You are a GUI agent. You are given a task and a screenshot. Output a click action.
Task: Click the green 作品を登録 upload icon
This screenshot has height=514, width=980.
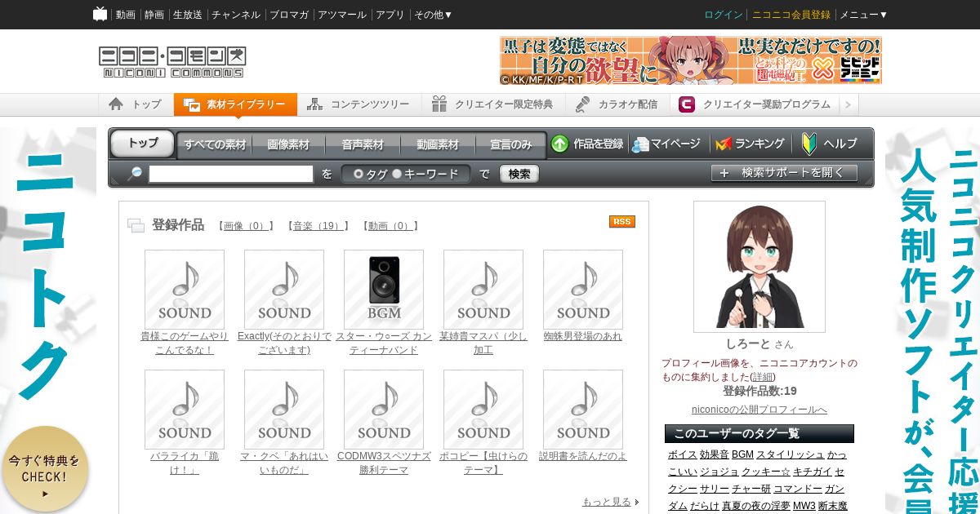(559, 144)
